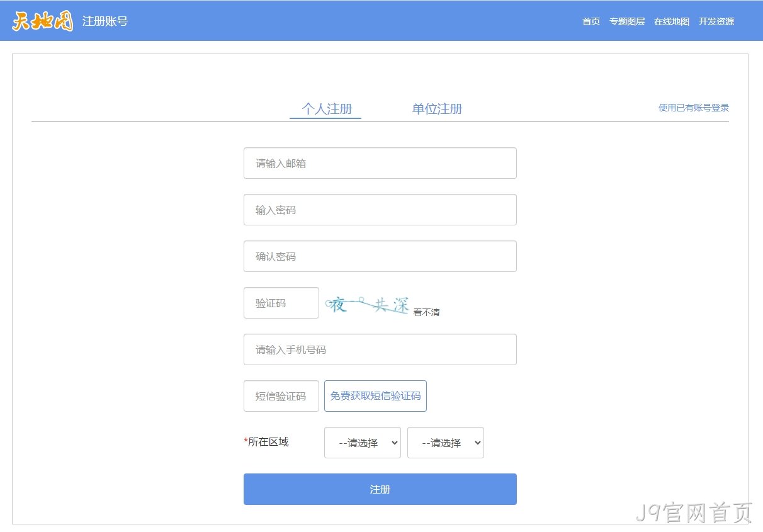Open 专题图层 in top navigation
Viewport: 763px width, 532px height.
tap(627, 21)
